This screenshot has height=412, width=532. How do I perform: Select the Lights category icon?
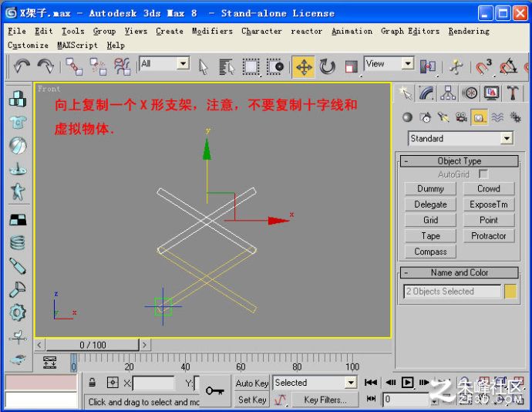pos(443,117)
